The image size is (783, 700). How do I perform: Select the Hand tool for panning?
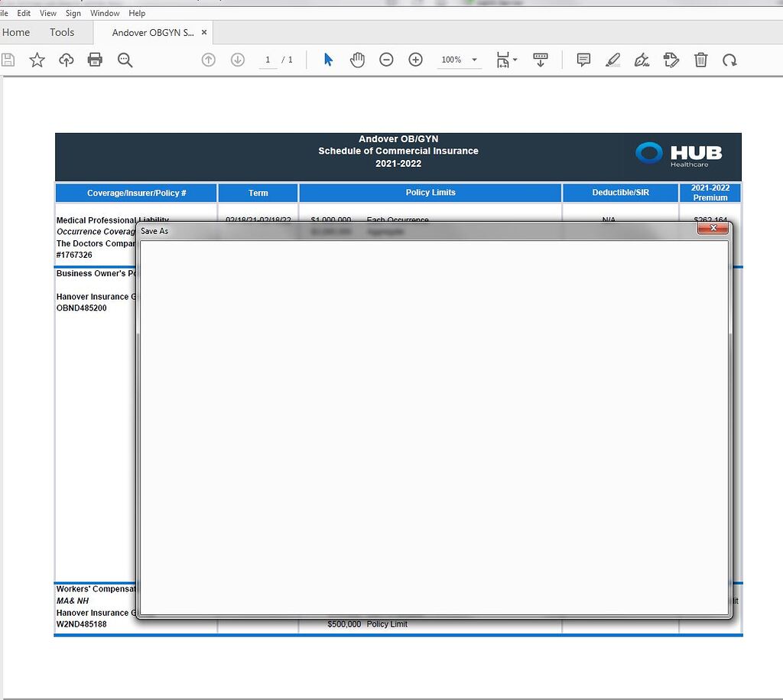357,60
